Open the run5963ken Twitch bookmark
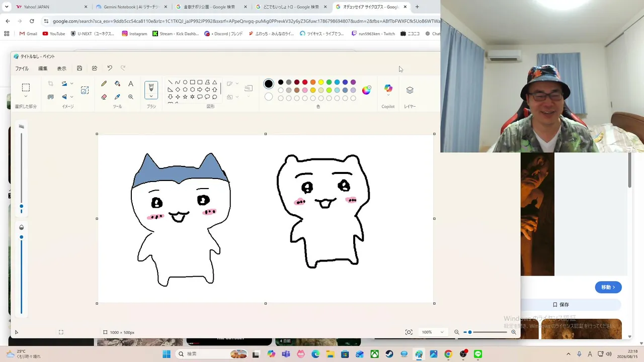 (x=373, y=34)
